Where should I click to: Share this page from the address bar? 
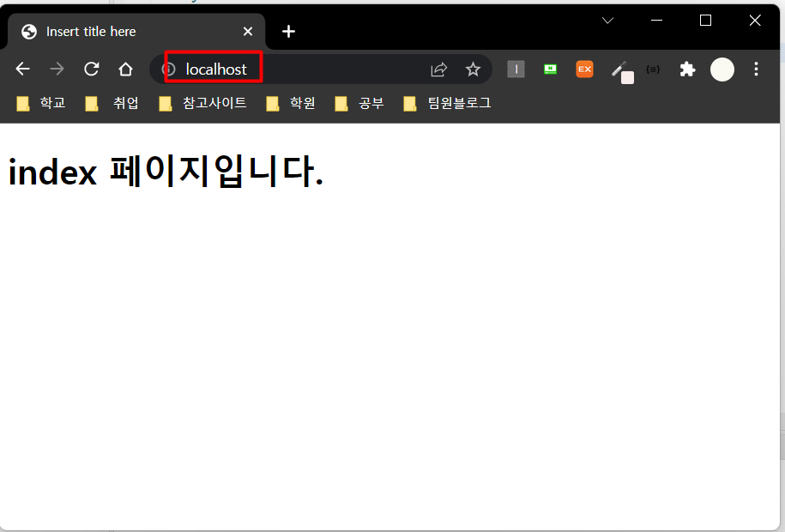pos(438,70)
